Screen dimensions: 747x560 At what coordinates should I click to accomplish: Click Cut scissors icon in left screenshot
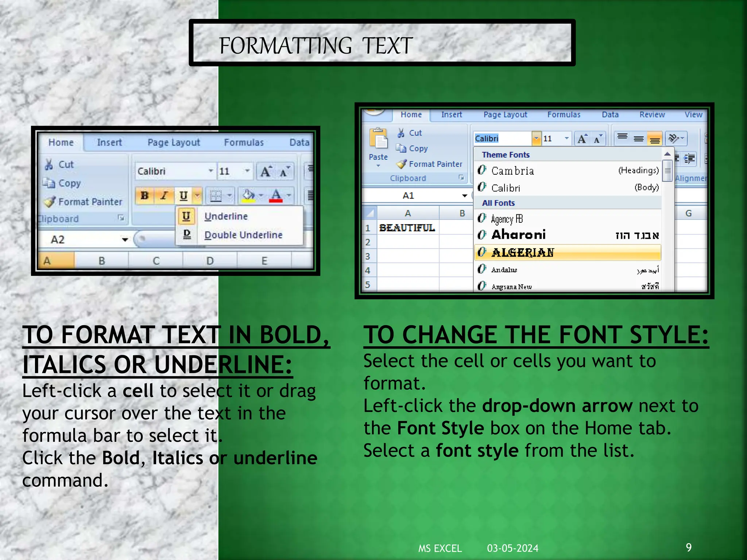49,164
